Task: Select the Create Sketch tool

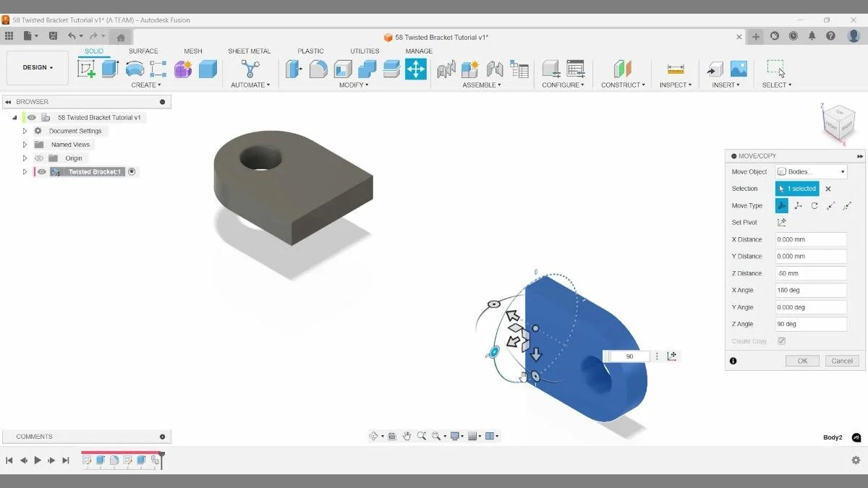Action: tap(86, 69)
